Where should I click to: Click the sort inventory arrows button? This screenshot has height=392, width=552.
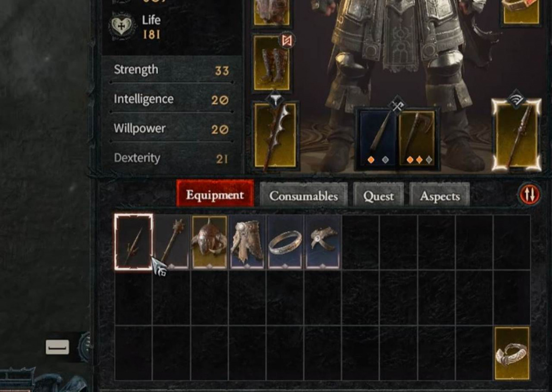(529, 195)
